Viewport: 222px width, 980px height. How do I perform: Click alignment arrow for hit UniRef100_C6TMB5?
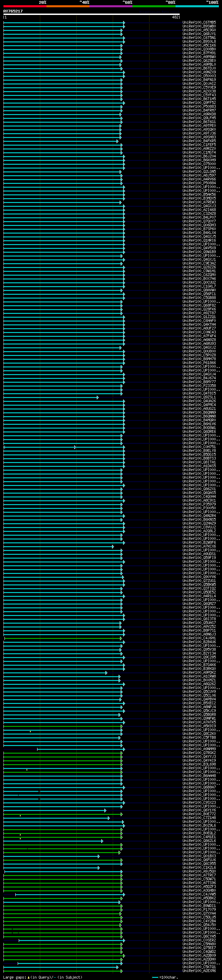pos(64,23)
